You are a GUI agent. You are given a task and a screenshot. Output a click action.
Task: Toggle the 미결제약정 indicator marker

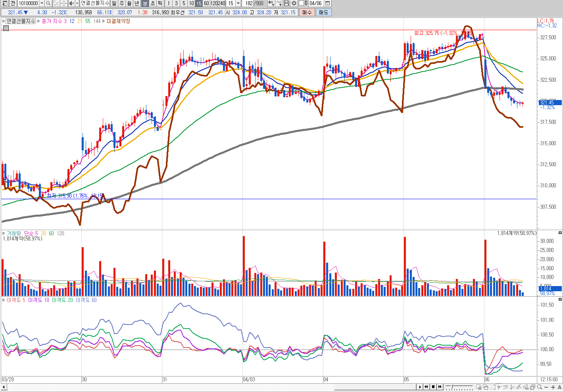104,21
